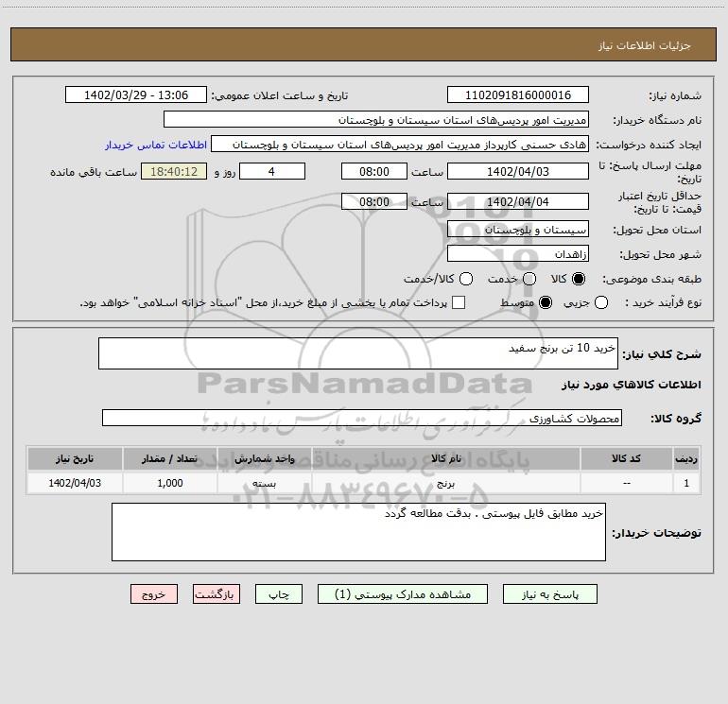Click the خروج exit button
Viewport: 728px width, 704px height.
(154, 594)
